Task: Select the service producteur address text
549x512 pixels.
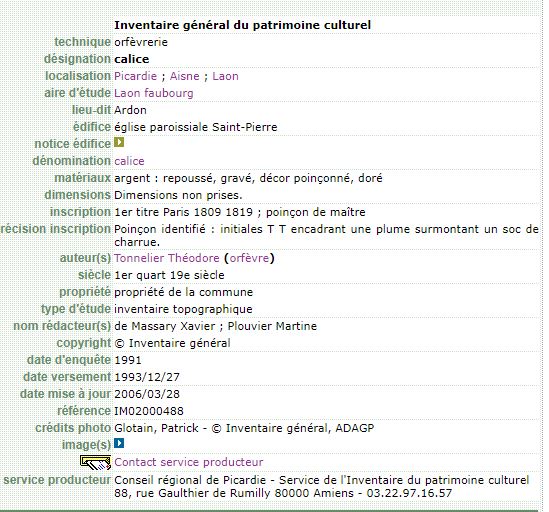Action: (321, 486)
